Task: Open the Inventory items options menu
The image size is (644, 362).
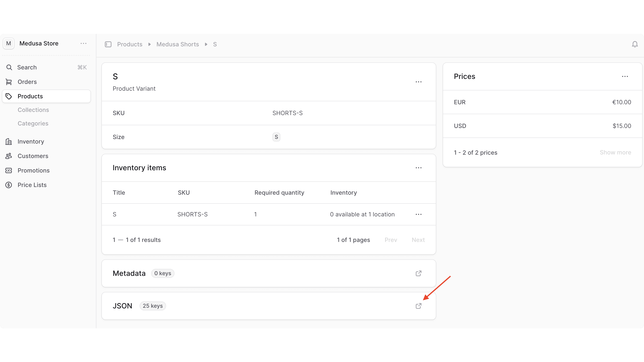Action: tap(419, 168)
